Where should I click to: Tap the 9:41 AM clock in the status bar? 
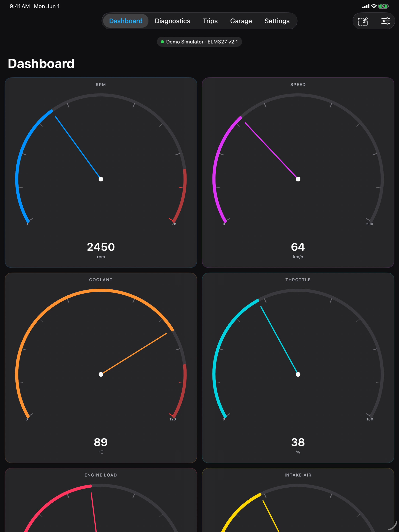20,6
